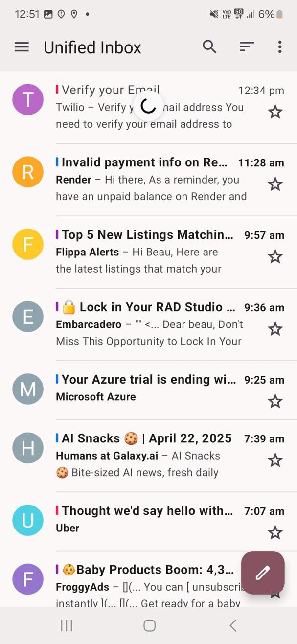The height and width of the screenshot is (644, 297).
Task: Tap the Embarcadero sender avatar
Action: pos(28,317)
